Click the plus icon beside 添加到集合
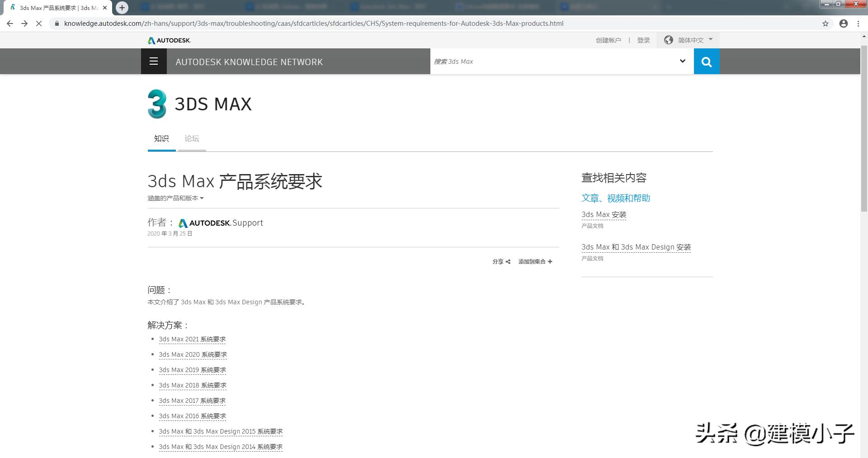Screen dimensions: 868x458 (550, 261)
